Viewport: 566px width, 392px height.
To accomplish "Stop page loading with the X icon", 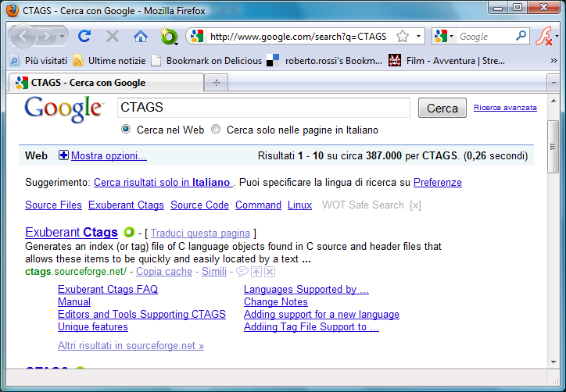I will tap(113, 36).
